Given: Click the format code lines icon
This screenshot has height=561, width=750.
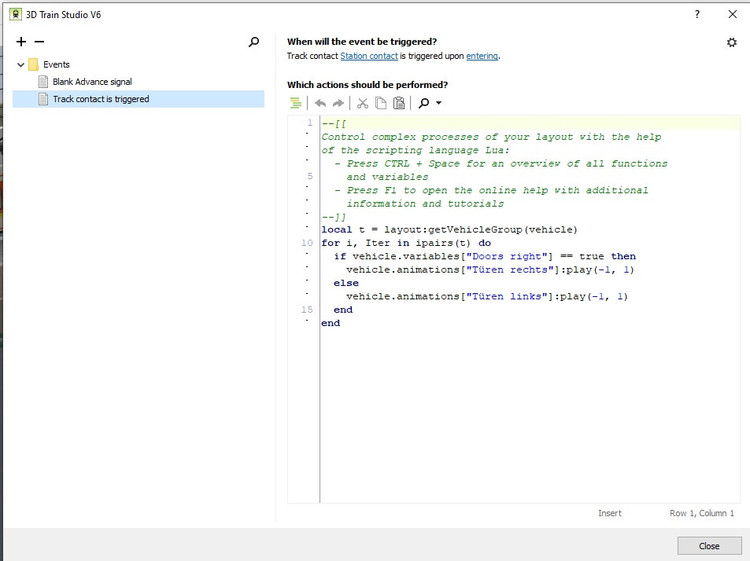Looking at the screenshot, I should [x=295, y=103].
